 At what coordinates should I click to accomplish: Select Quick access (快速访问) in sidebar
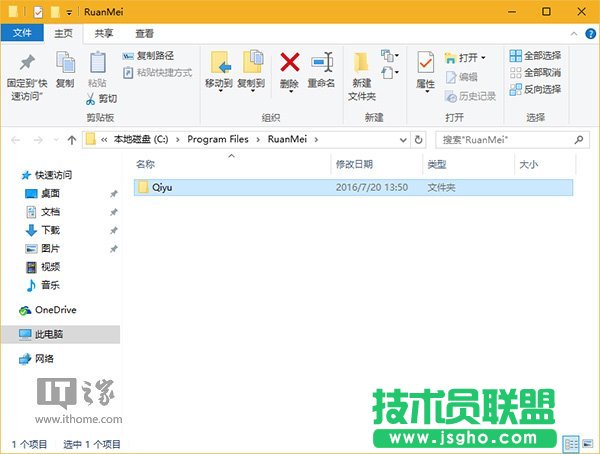(x=47, y=175)
